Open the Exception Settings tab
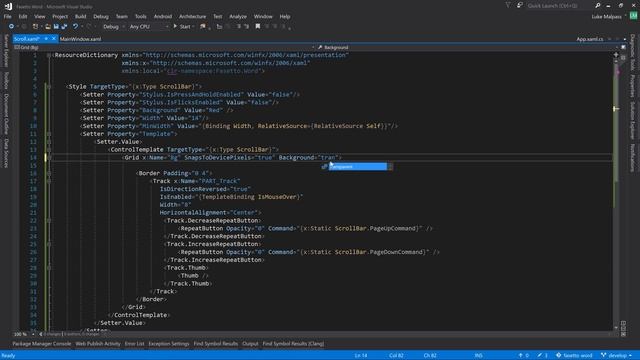Viewport: 640px width, 360px height. [169, 344]
